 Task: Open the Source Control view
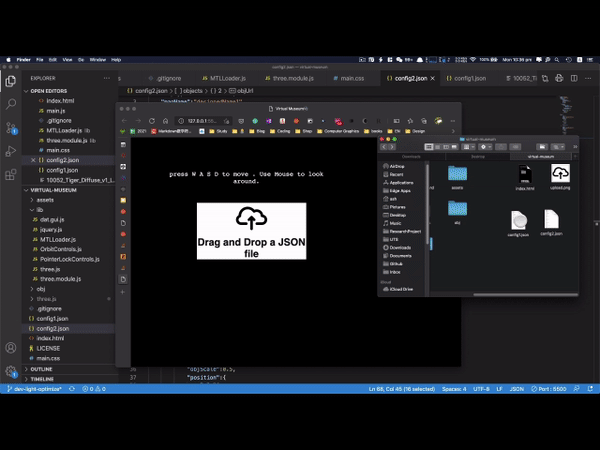point(11,127)
